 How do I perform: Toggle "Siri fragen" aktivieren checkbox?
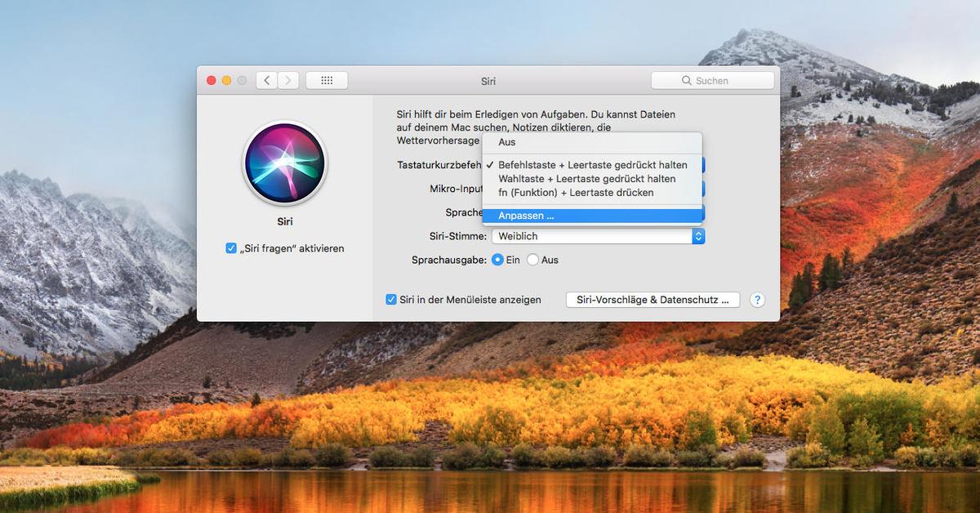(231, 248)
